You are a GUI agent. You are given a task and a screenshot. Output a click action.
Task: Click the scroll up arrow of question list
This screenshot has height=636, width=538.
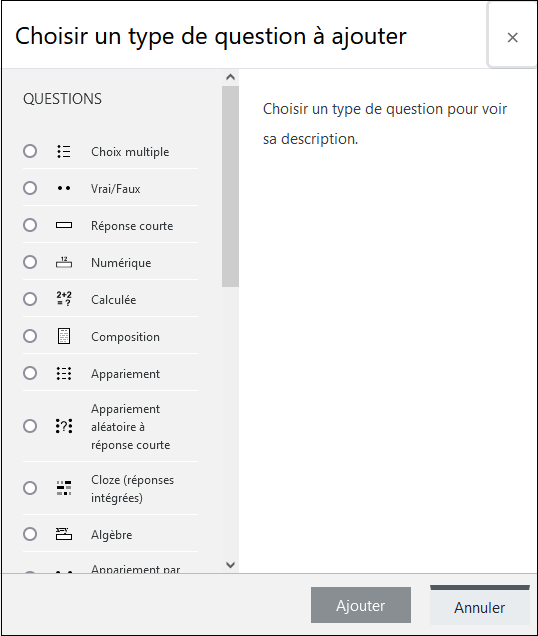[x=230, y=77]
